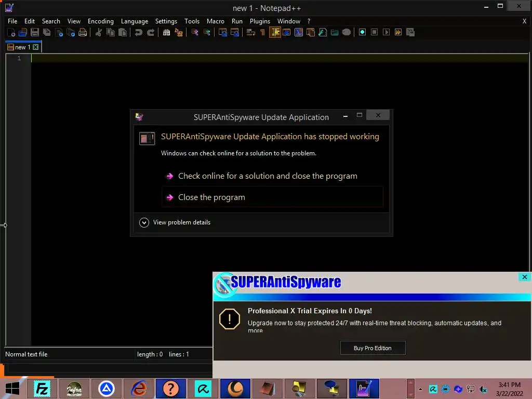Click the Zoom In toolbar icon
The width and height of the screenshot is (532, 399).
[194, 33]
